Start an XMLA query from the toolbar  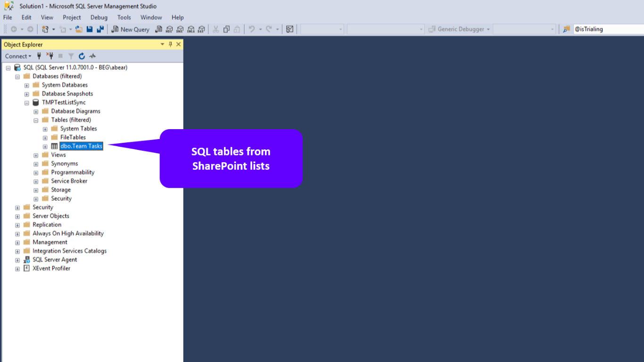(x=191, y=29)
